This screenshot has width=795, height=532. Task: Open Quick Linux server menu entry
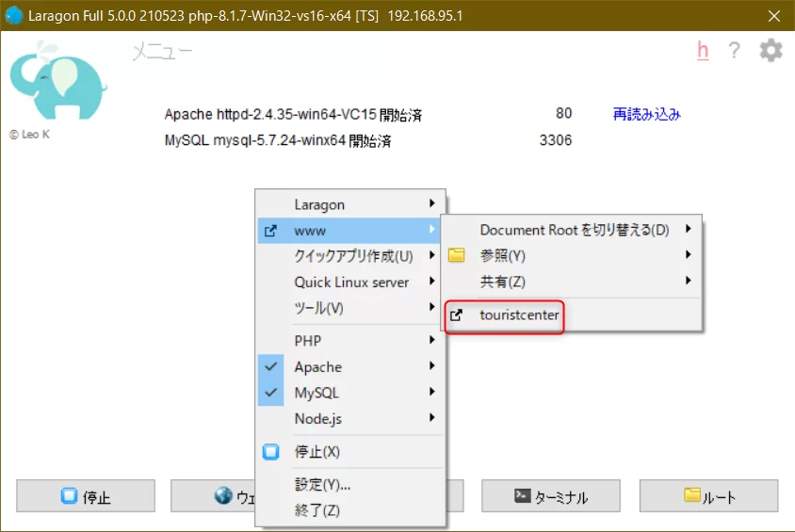350,282
